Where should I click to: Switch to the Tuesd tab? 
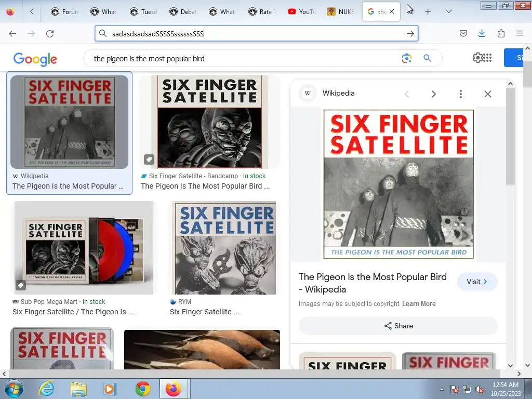coord(143,11)
